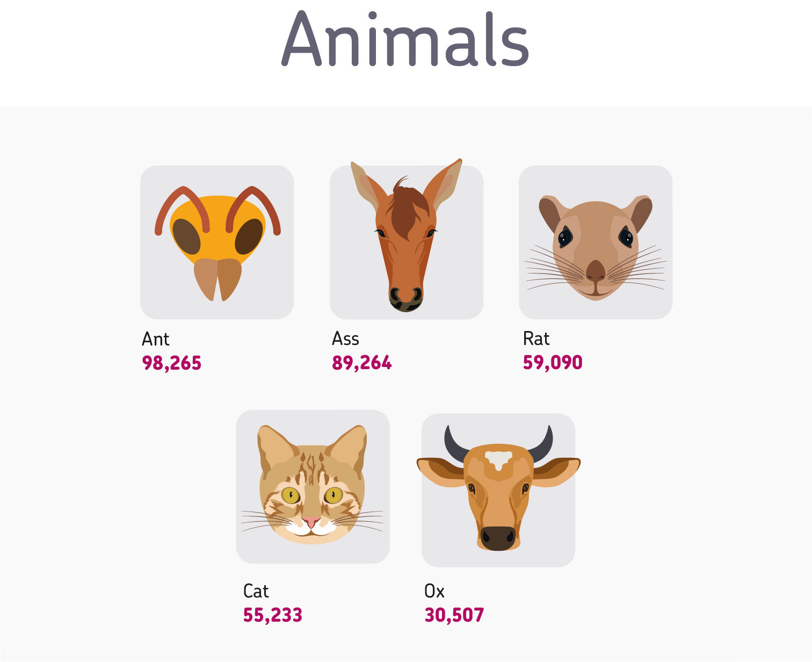
Task: Select the "Ass" label text
Action: [345, 339]
